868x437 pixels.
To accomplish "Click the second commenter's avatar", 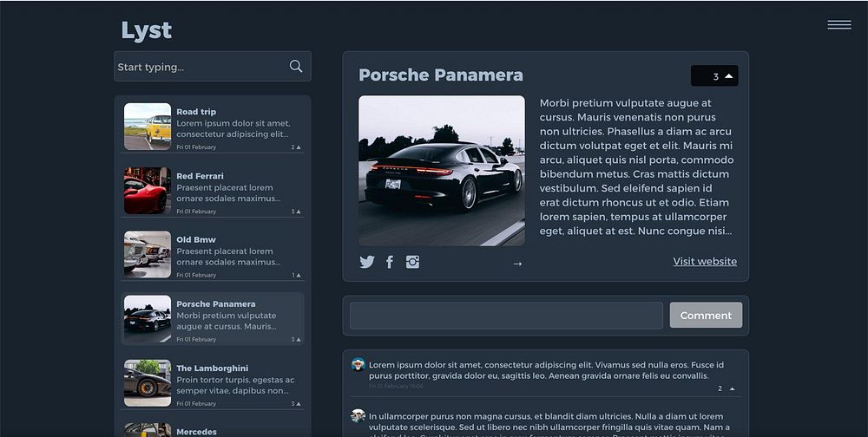I will [358, 416].
